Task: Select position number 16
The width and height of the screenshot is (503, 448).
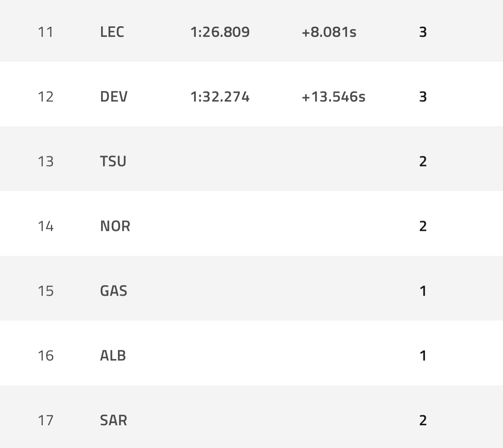Action: (x=45, y=355)
